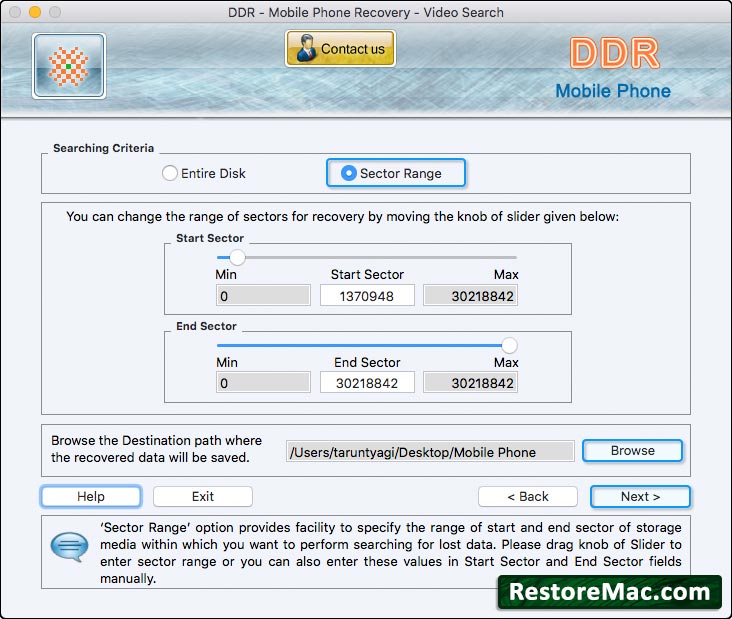732x619 pixels.
Task: Click the Start Sector value field 1370948
Action: 367,295
